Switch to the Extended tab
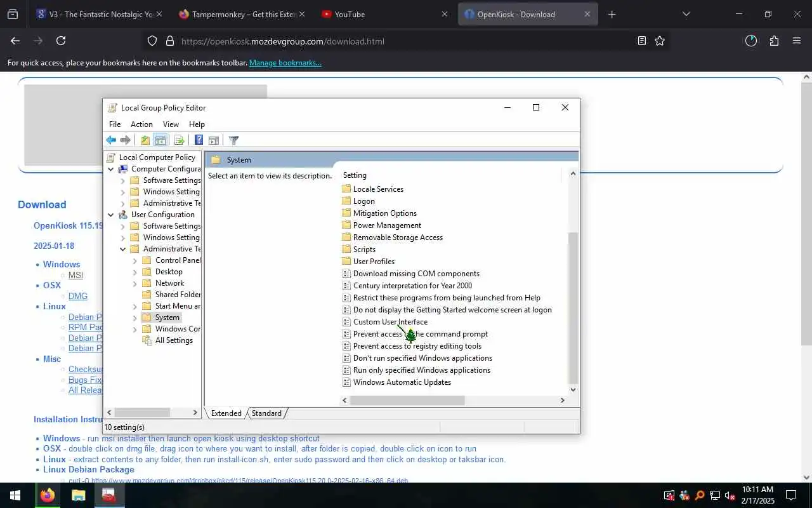The width and height of the screenshot is (812, 508). [226, 413]
